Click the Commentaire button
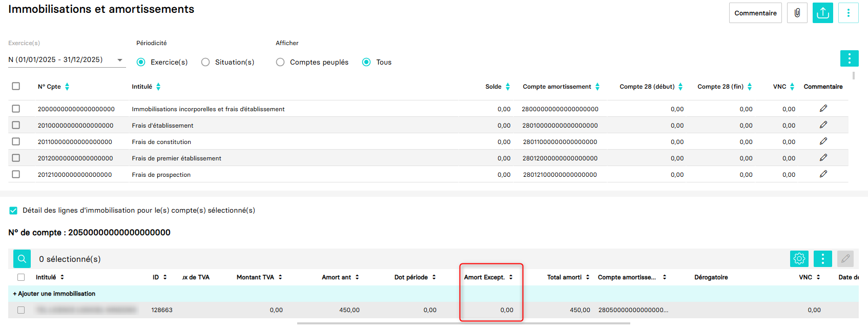This screenshot has width=868, height=329. pyautogui.click(x=755, y=13)
